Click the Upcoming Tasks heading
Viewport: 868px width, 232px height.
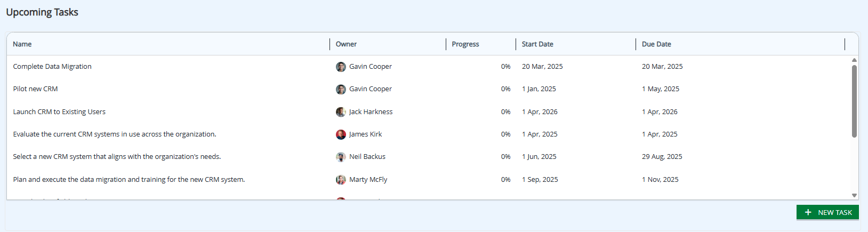(42, 12)
